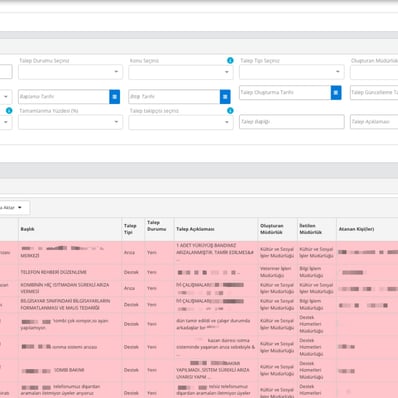Click Arıza type in the KOMBİNİN row
The image size is (398, 398).
129,288
